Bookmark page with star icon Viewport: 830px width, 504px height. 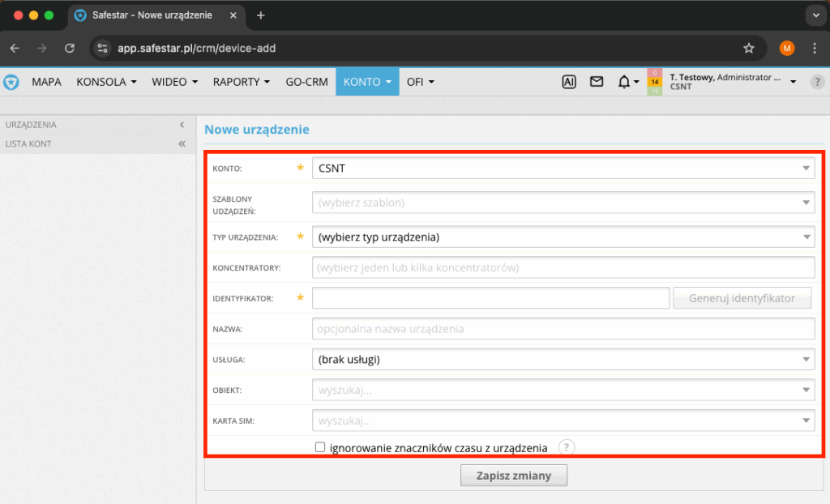click(749, 49)
